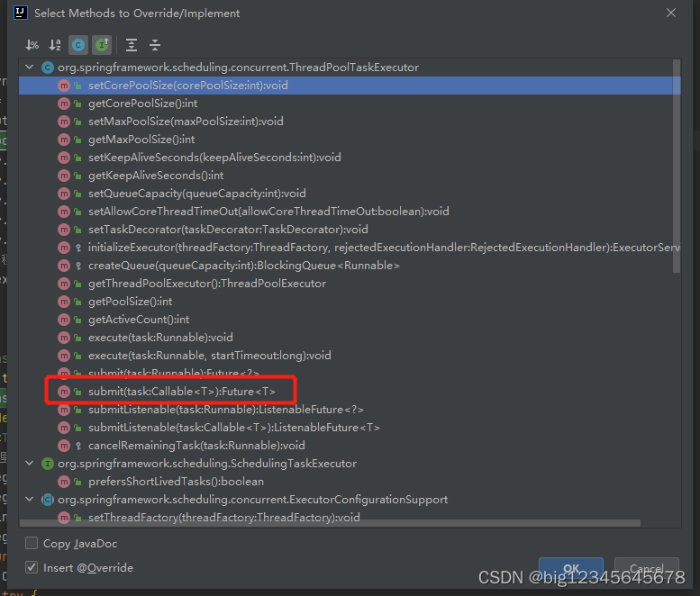This screenshot has height=596, width=700.
Task: Close the Select Methods to Override dialog
Action: click(x=671, y=13)
